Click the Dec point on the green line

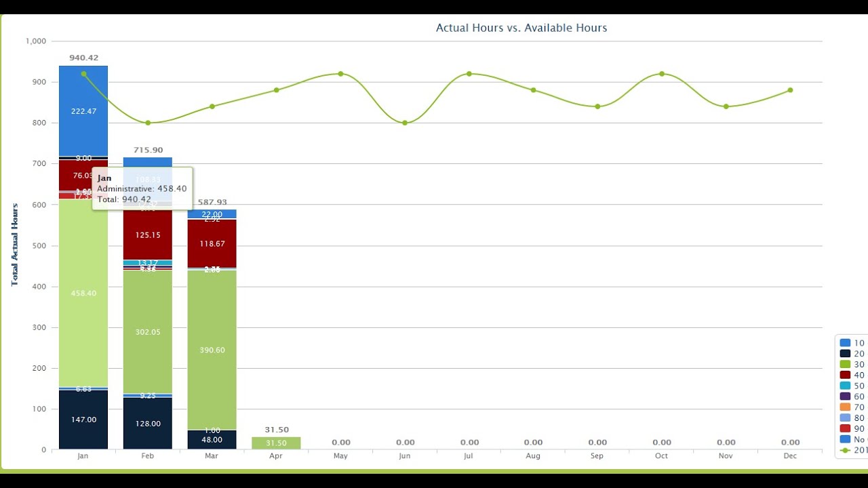(790, 90)
